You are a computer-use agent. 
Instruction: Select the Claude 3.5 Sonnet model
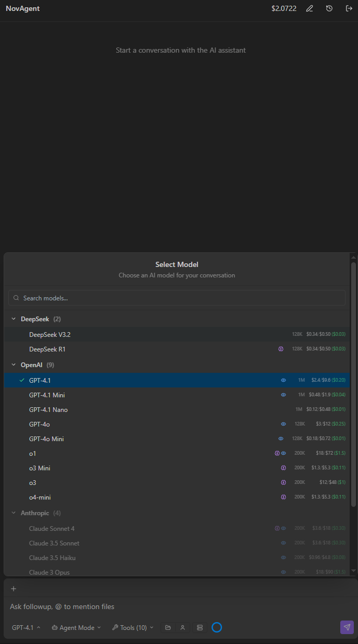pos(177,543)
